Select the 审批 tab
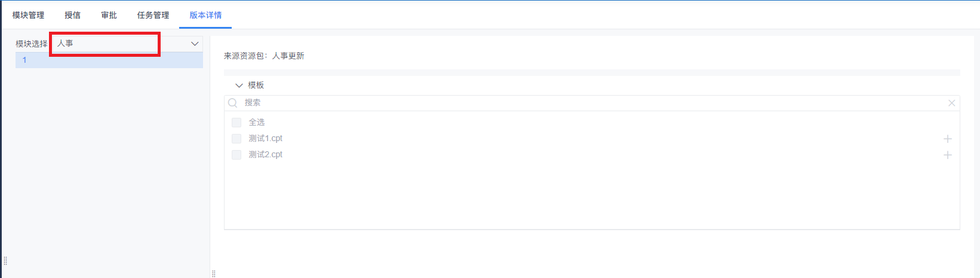 click(109, 15)
